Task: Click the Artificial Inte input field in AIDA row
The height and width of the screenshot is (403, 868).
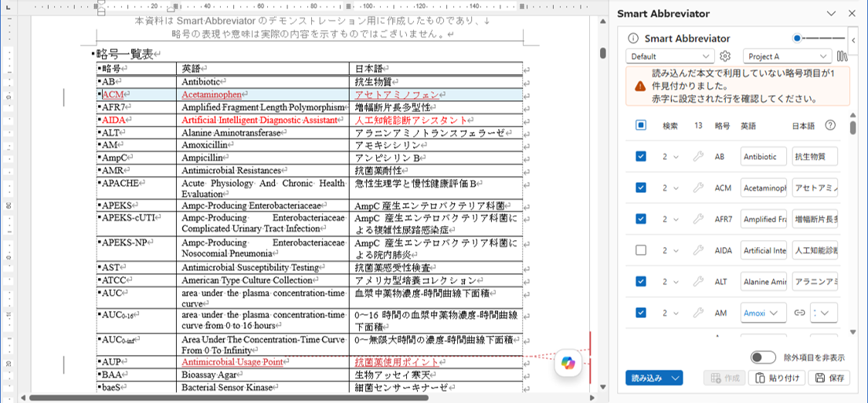Action: pyautogui.click(x=764, y=251)
